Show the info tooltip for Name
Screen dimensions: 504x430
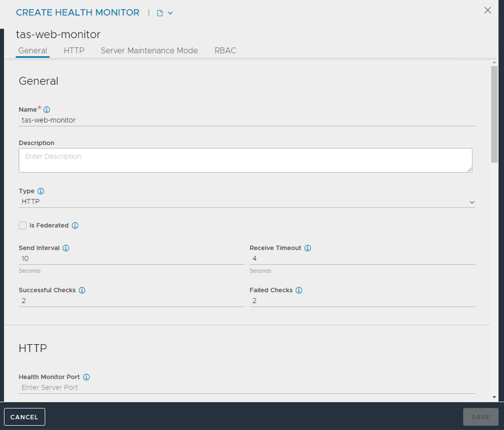click(47, 110)
